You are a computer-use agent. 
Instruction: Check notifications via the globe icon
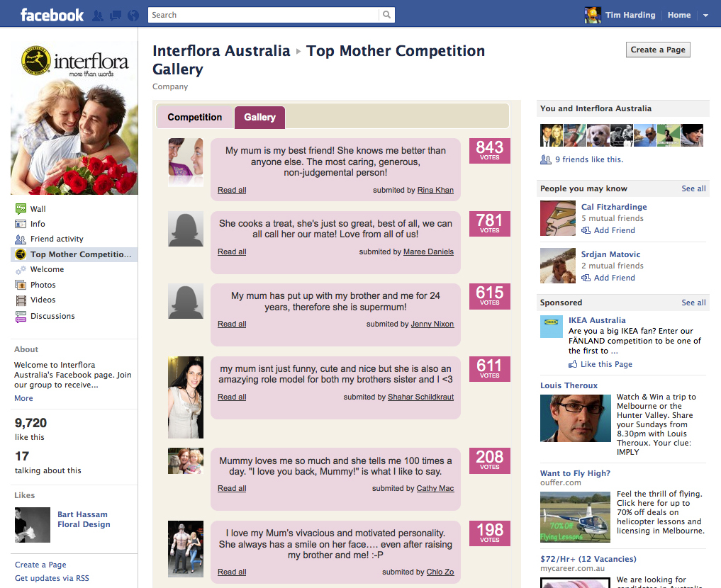tap(132, 14)
